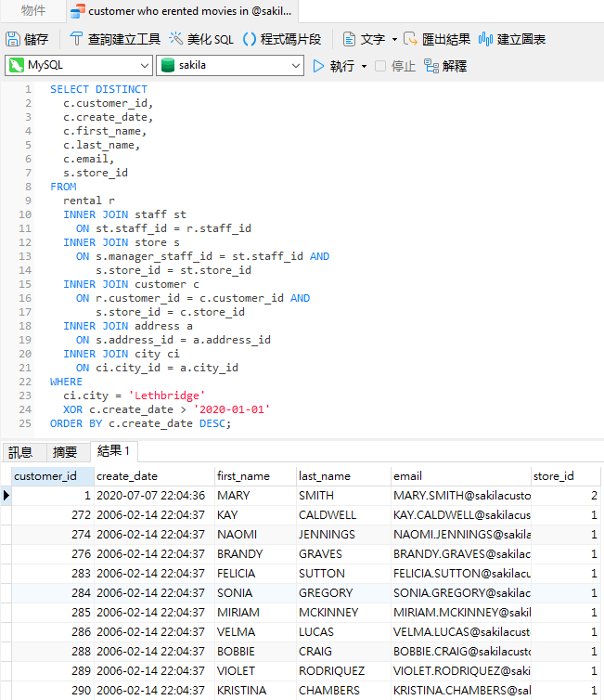Open the 文字 text dropdown arrow
The image size is (604, 700).
394,39
